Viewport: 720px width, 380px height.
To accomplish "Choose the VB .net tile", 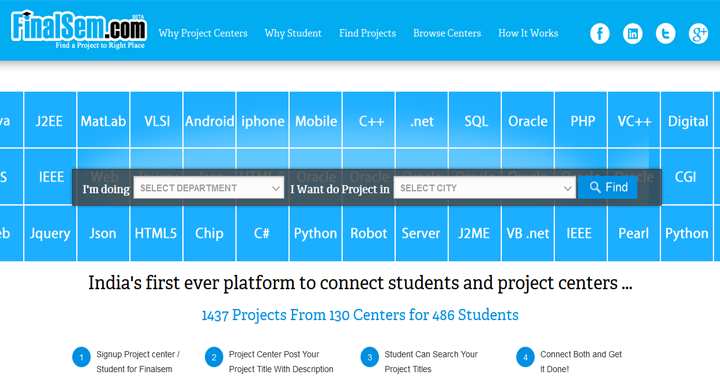I will point(528,233).
